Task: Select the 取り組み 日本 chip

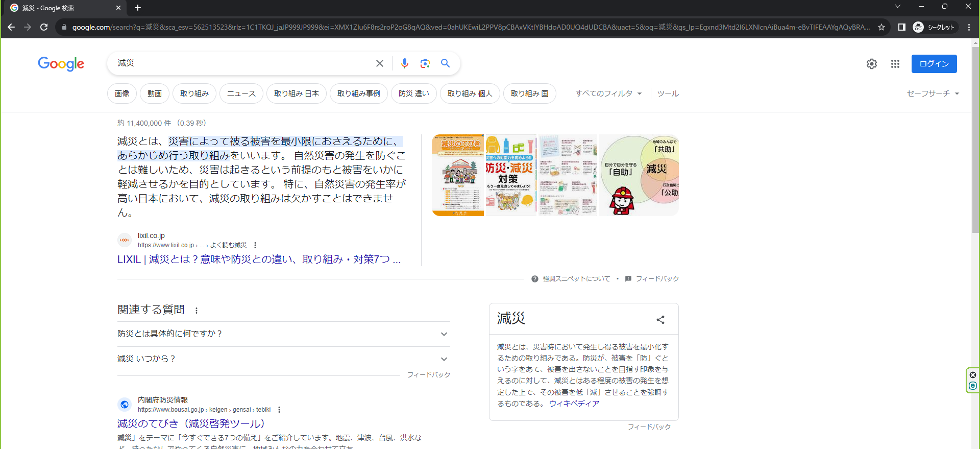Action: click(297, 93)
